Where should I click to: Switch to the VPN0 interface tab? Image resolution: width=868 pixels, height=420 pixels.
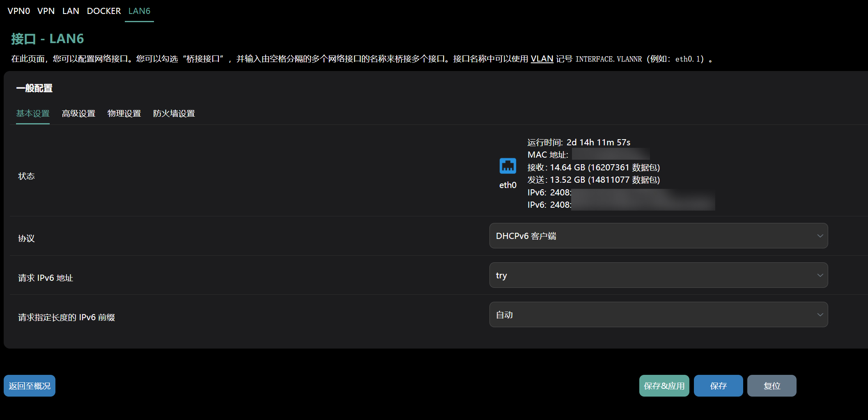[19, 11]
